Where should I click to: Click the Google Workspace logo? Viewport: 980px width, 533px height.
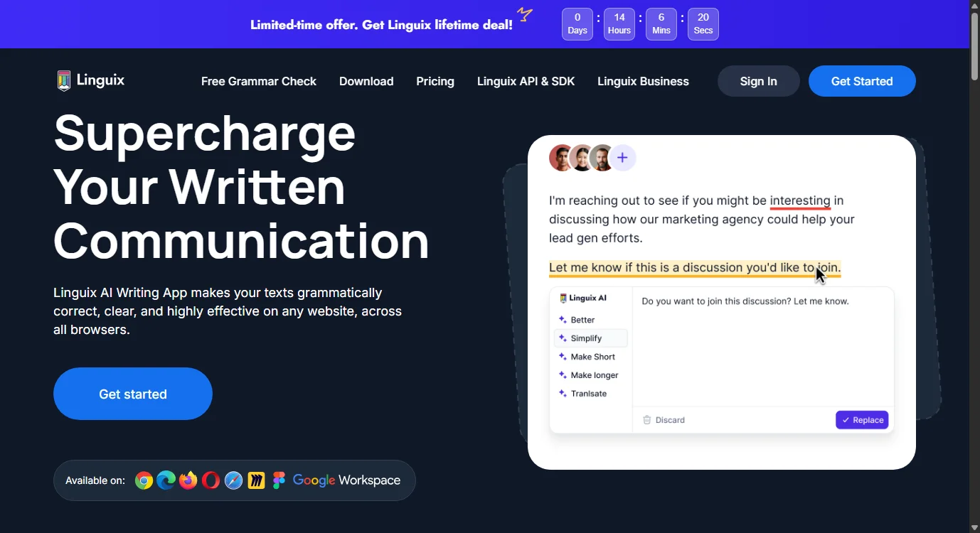[346, 480]
